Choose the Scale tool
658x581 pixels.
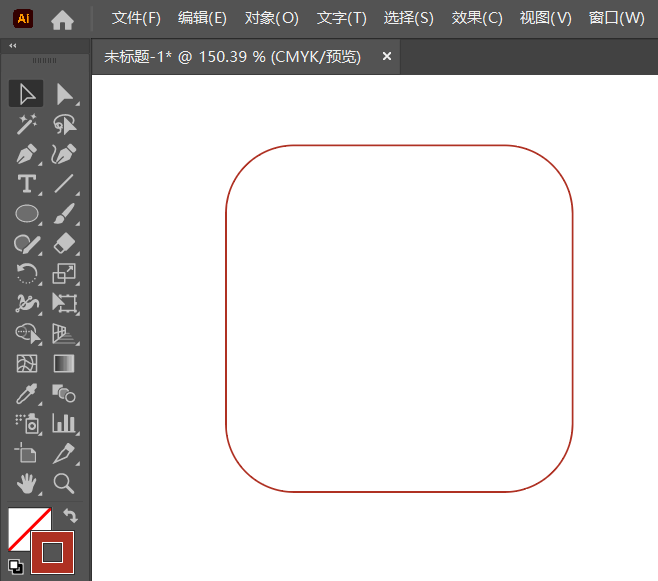coord(64,274)
